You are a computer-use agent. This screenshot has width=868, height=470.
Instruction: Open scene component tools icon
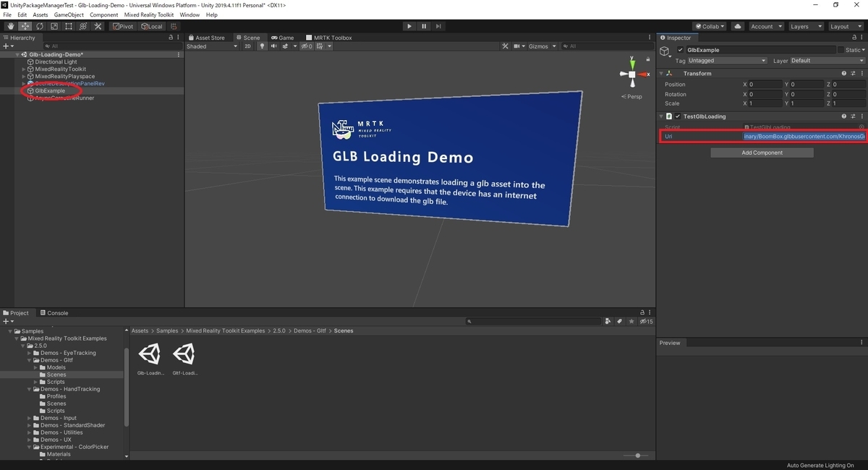click(x=506, y=46)
